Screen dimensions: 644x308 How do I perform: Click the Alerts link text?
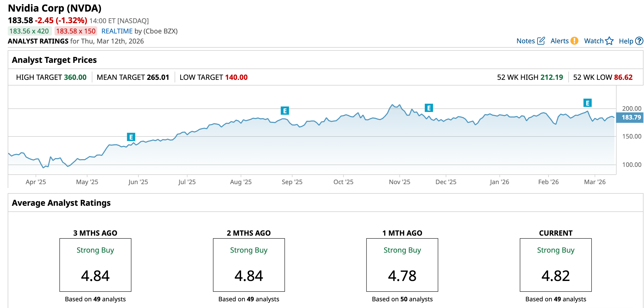tap(559, 41)
